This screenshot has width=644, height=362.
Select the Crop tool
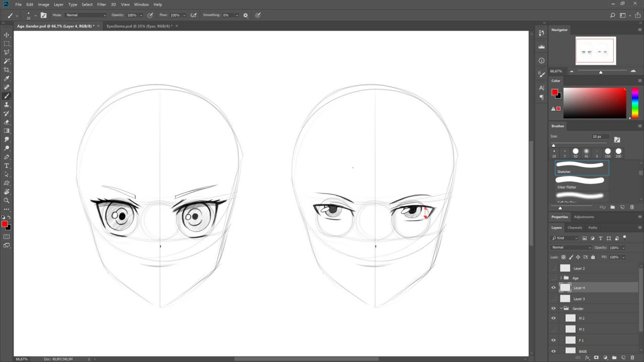(7, 70)
